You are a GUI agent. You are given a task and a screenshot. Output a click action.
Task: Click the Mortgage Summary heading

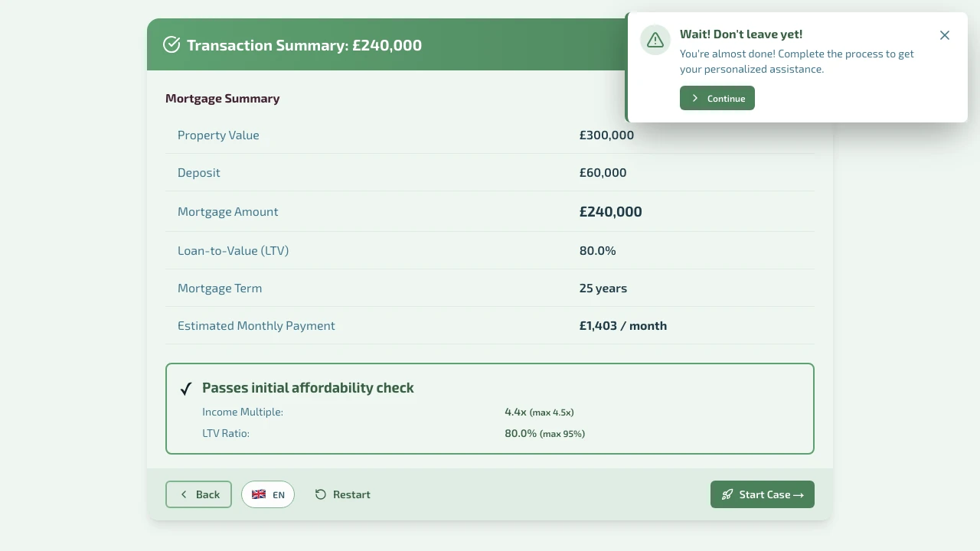222,99
